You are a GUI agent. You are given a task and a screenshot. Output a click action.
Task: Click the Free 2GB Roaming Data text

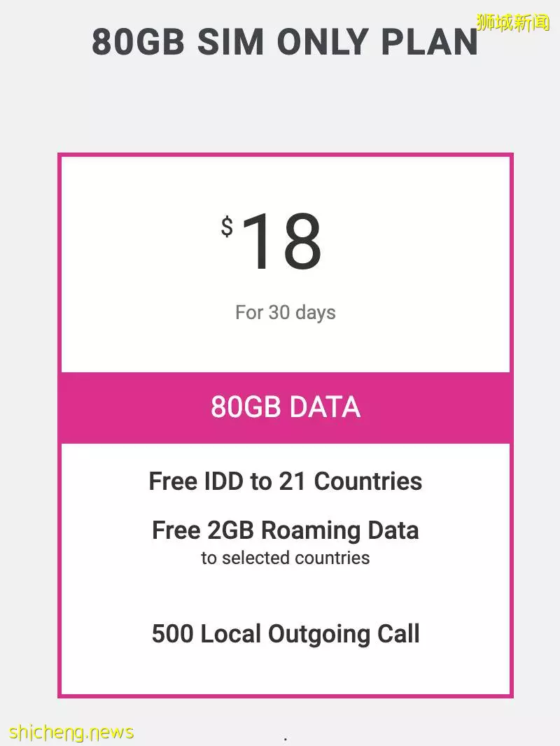[x=286, y=530]
